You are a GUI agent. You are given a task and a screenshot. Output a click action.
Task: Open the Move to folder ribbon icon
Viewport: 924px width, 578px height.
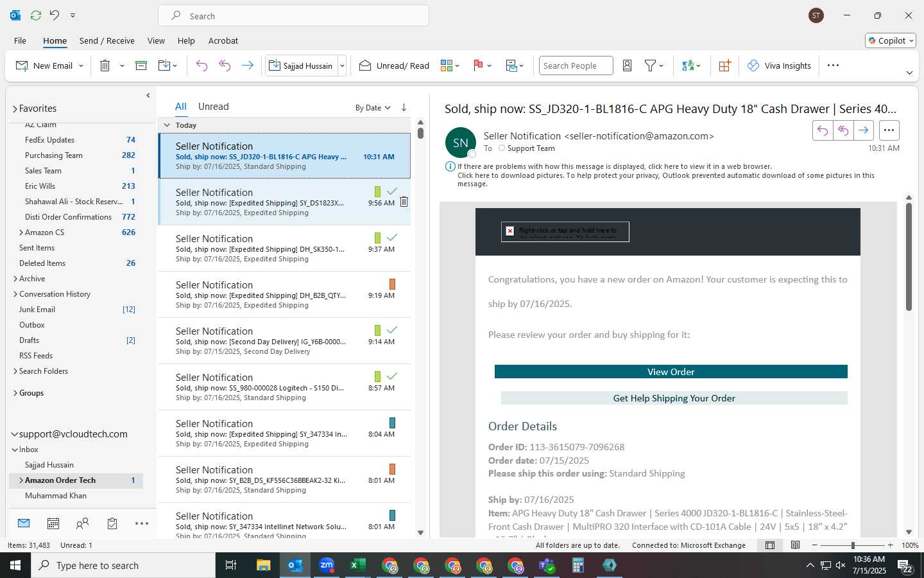point(164,66)
